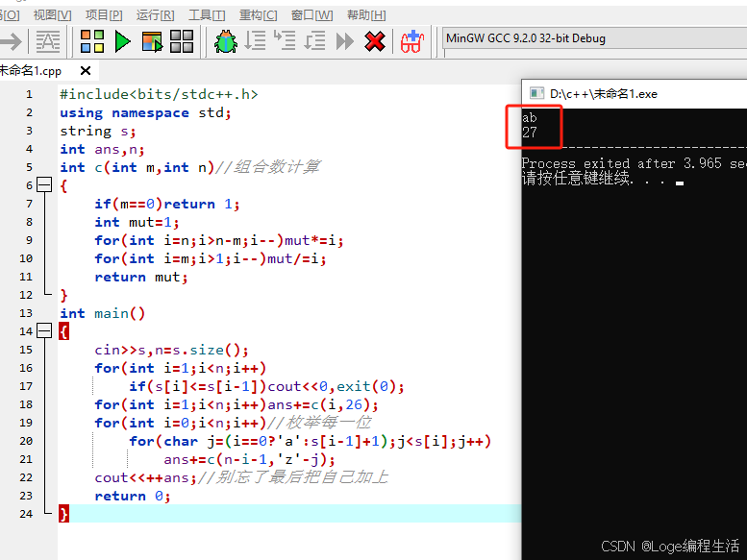Click line number 22 in the gutter
This screenshot has height=560, width=747.
click(26, 477)
